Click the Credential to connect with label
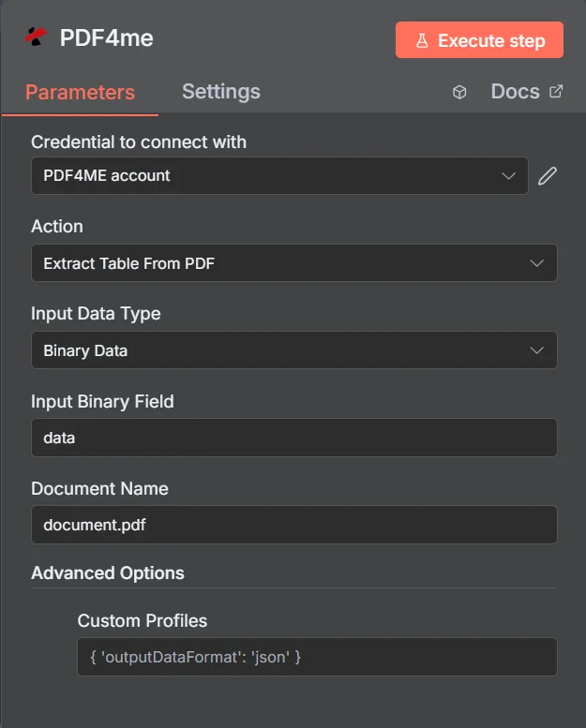Image resolution: width=586 pixels, height=728 pixels. (x=139, y=142)
